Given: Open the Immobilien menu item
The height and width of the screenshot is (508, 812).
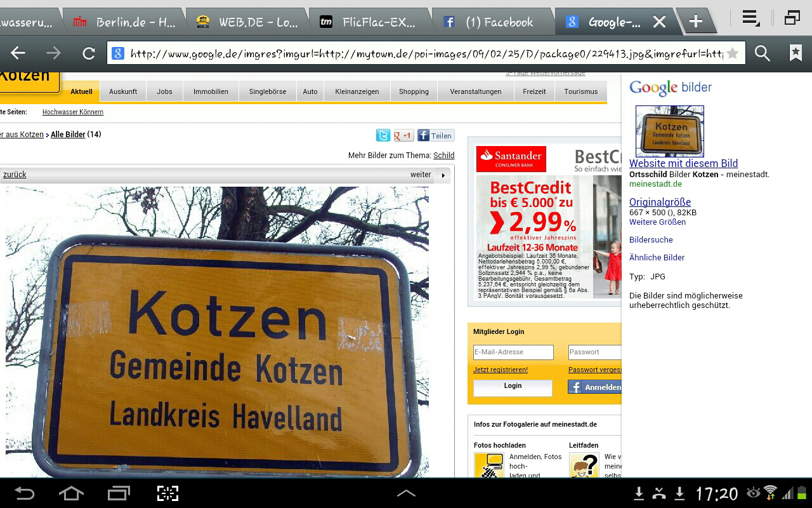Looking at the screenshot, I should coord(211,91).
